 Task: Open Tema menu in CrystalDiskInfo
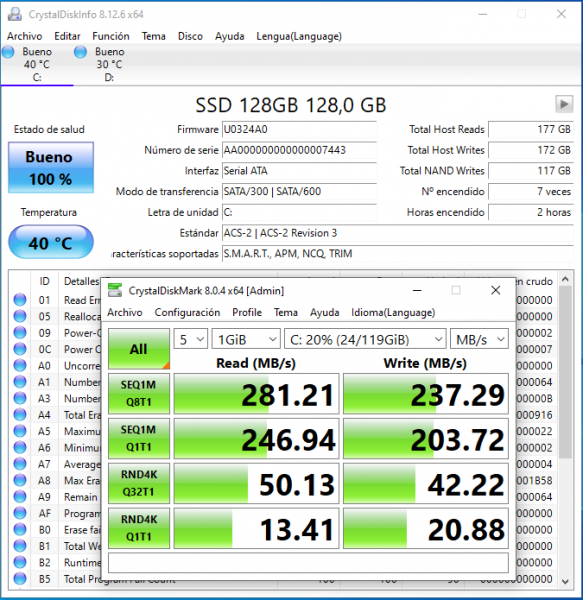[x=154, y=36]
